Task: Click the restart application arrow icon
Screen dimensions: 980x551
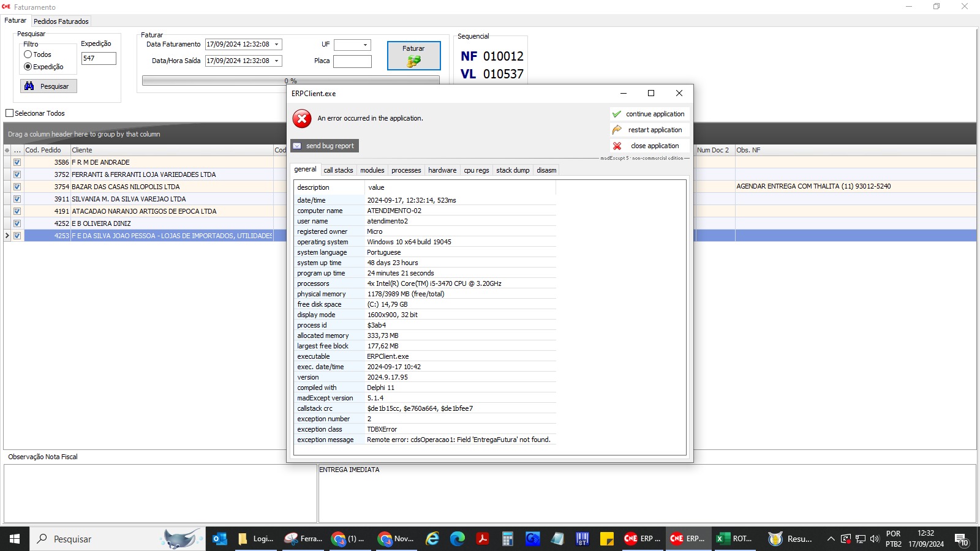Action: coord(617,130)
